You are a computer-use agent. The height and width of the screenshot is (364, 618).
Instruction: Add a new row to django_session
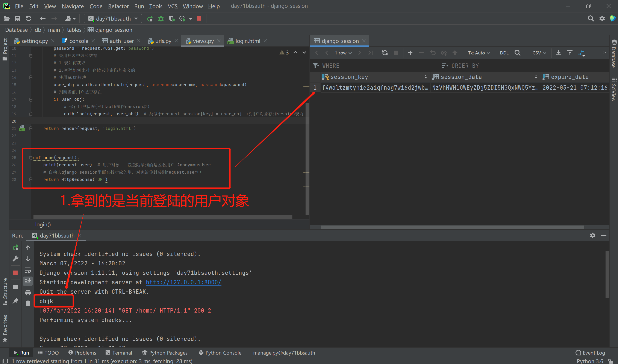click(410, 53)
